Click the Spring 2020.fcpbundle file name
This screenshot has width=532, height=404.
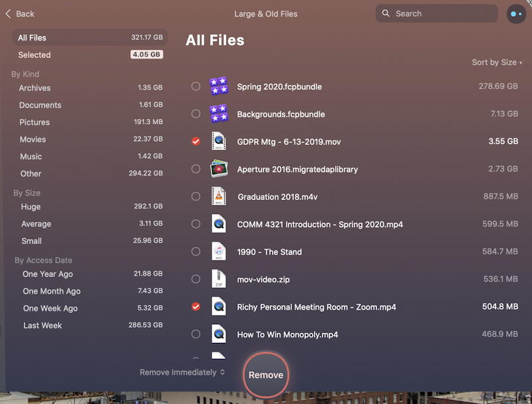(279, 87)
